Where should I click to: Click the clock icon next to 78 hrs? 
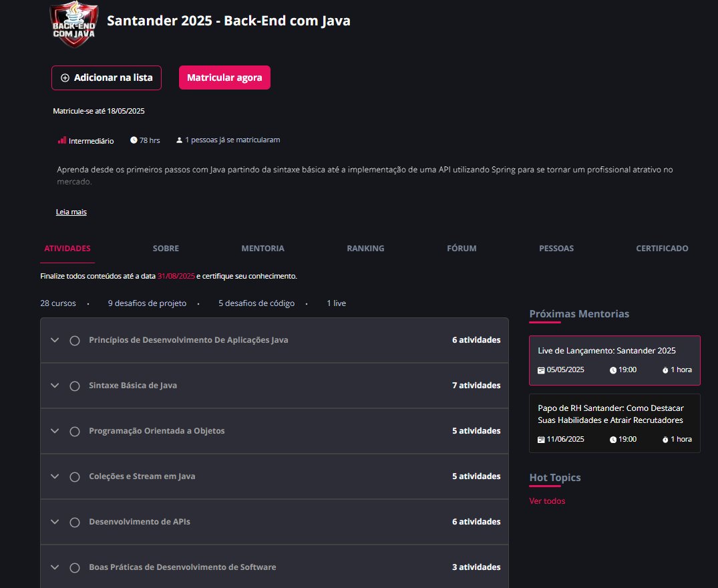coord(134,140)
